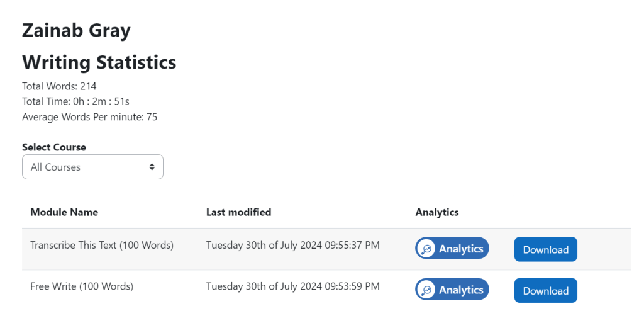Image resolution: width=644 pixels, height=311 pixels.
Task: Click the magnifier icon in Transcribe This Text row
Action: (426, 249)
